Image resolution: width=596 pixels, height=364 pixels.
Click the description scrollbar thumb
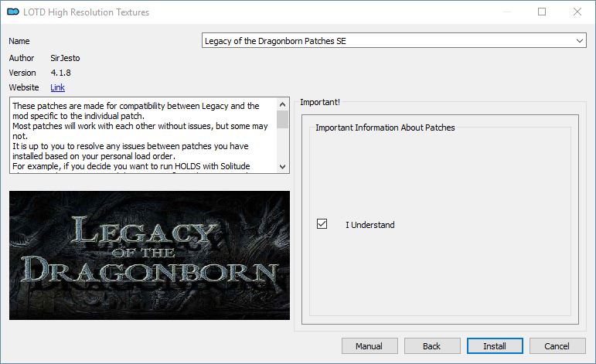[282, 119]
